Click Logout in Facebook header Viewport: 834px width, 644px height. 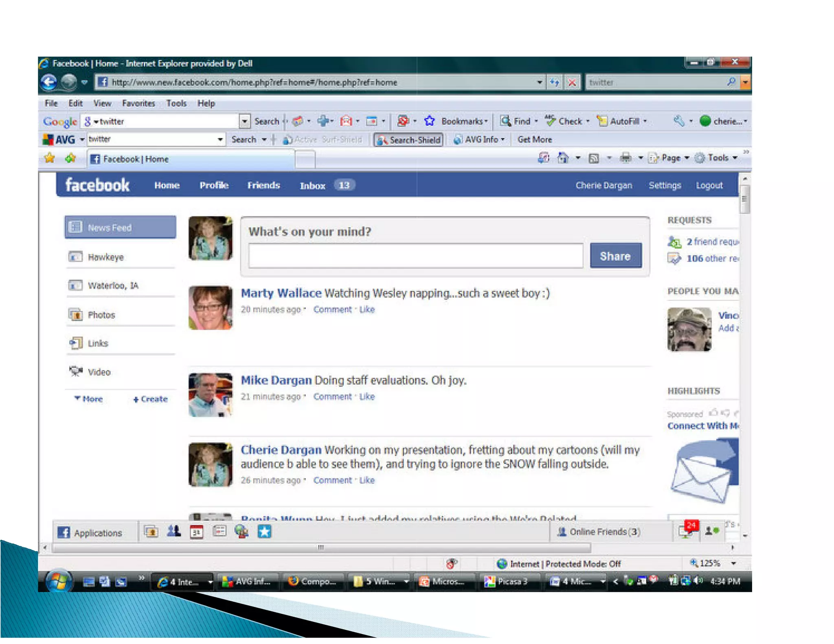tap(709, 186)
